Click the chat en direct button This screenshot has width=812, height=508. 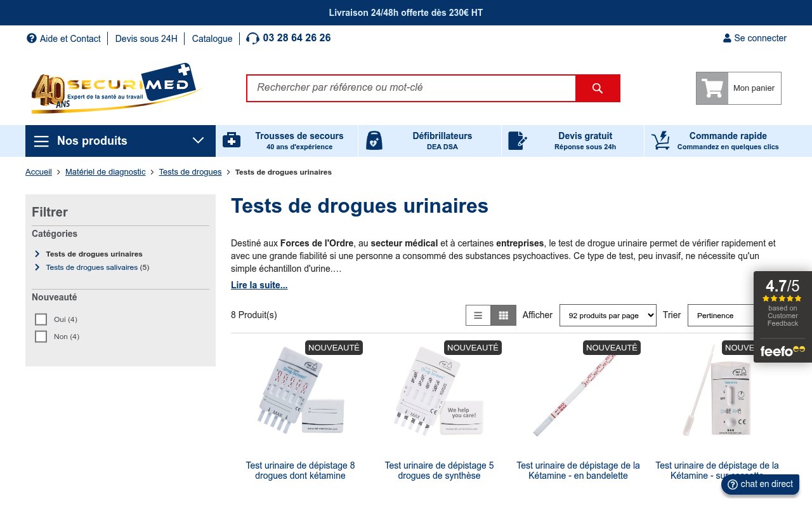pos(760,485)
